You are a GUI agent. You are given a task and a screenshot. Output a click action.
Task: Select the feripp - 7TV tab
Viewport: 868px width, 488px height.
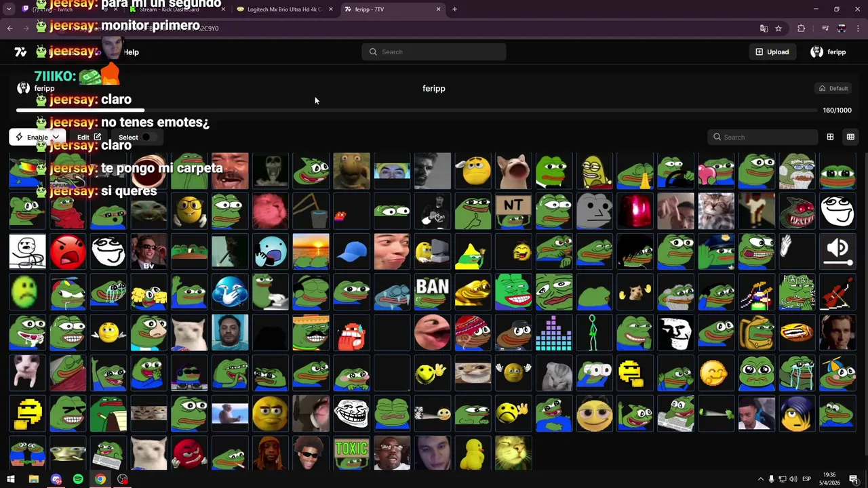click(392, 9)
